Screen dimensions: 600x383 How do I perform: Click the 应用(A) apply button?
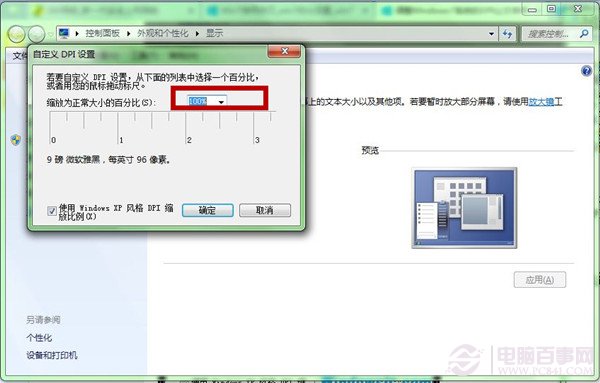[x=540, y=280]
